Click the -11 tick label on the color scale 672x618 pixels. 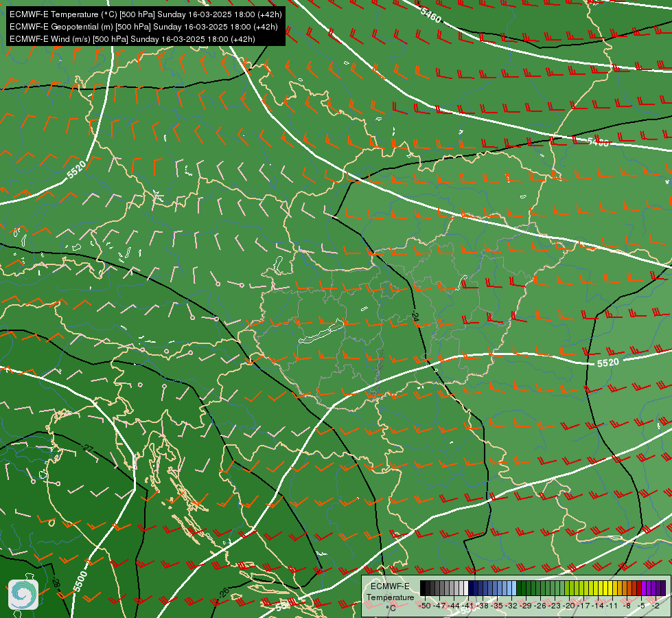point(612,606)
